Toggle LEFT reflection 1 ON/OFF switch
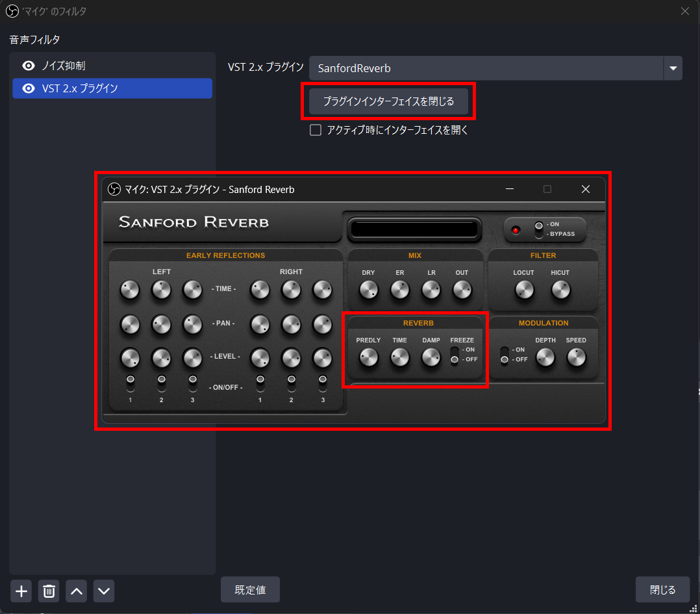The height and width of the screenshot is (614, 700). click(131, 383)
